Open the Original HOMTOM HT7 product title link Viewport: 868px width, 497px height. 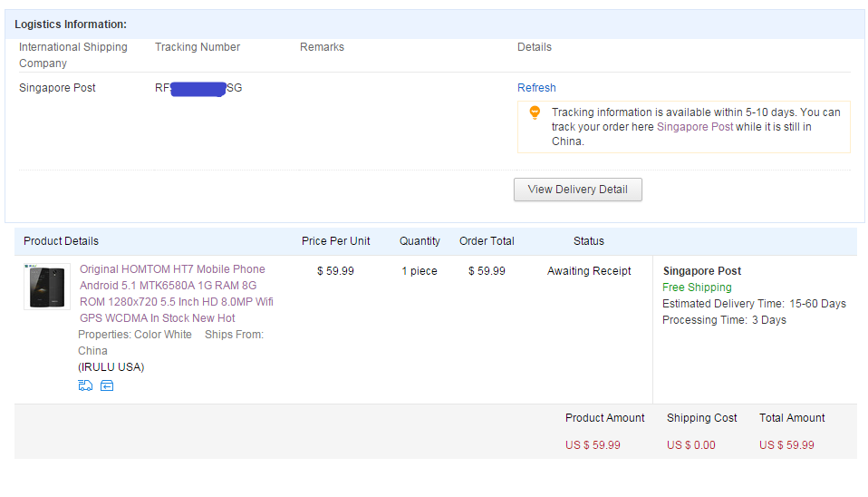177,294
